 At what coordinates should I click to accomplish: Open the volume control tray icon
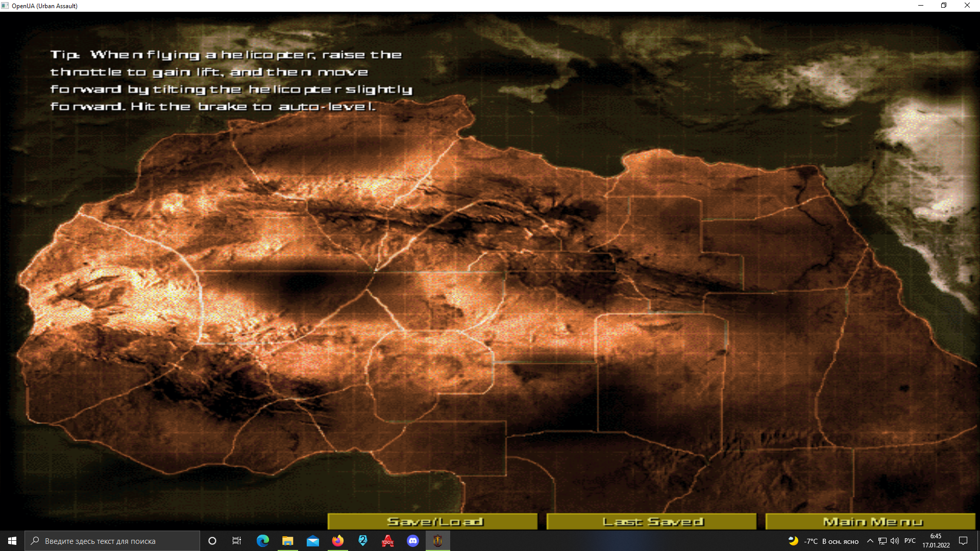click(x=895, y=541)
